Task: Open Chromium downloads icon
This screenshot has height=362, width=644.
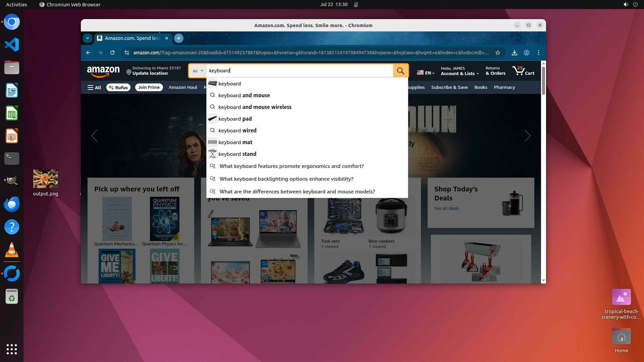Action: (x=514, y=53)
